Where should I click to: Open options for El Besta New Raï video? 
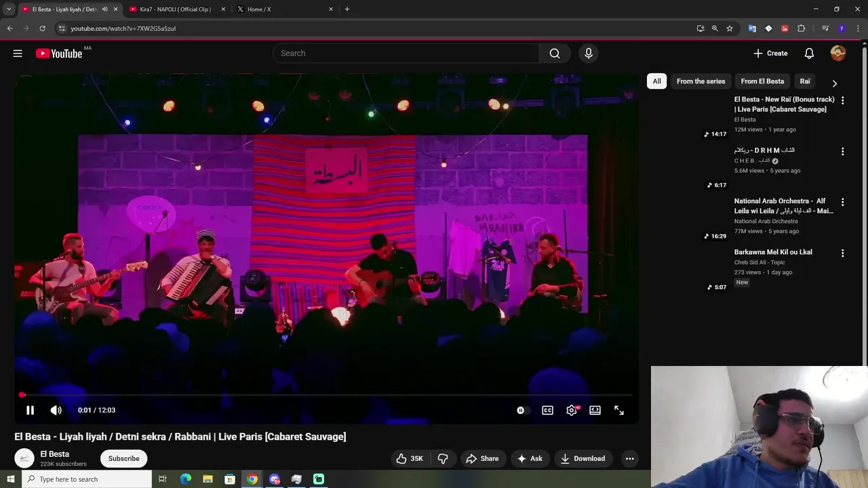pyautogui.click(x=842, y=100)
